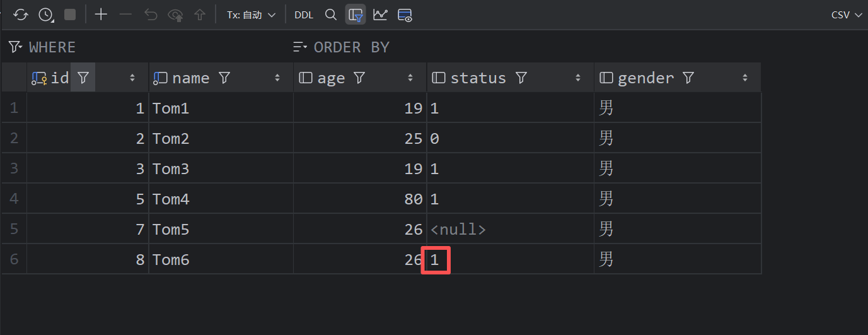This screenshot has width=868, height=335.
Task: Select row number 4 in the gutter
Action: point(14,199)
